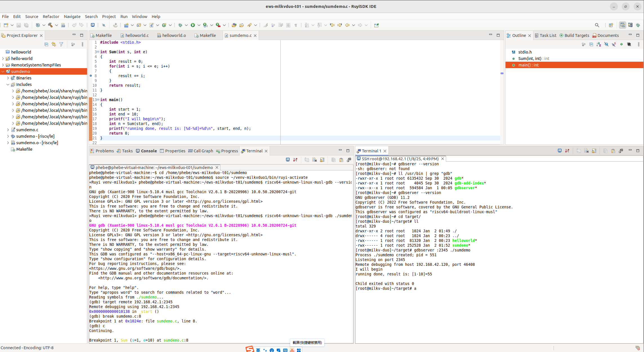The width and height of the screenshot is (644, 352).
Task: Toggle Hide Fields in Outline toolbar
Action: click(x=606, y=44)
